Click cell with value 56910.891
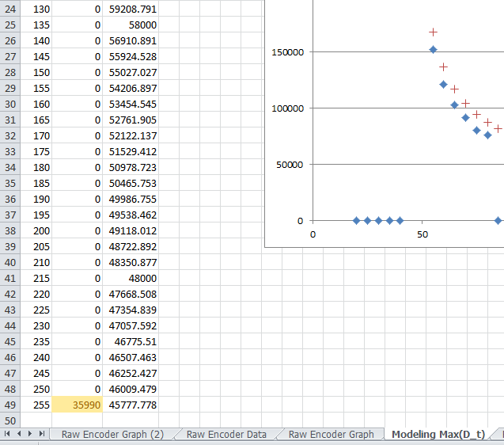Screen dimensions: 504x445 pos(131,40)
